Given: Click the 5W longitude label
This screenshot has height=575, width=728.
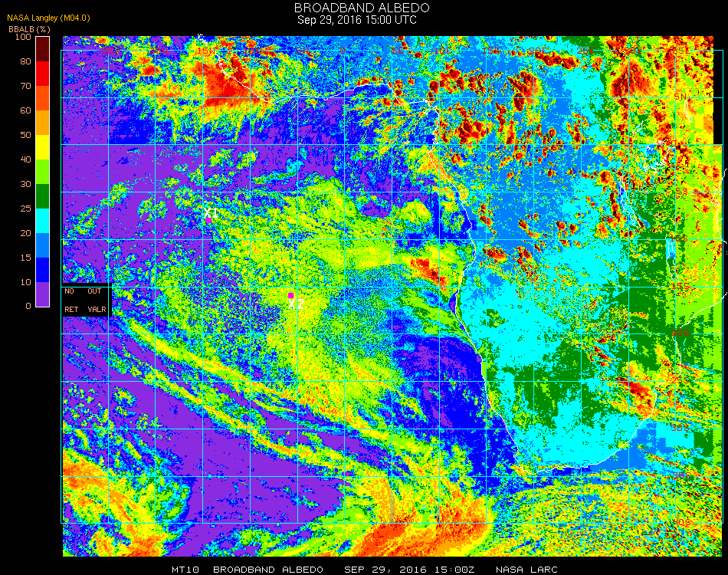Looking at the screenshot, I should point(303,51).
